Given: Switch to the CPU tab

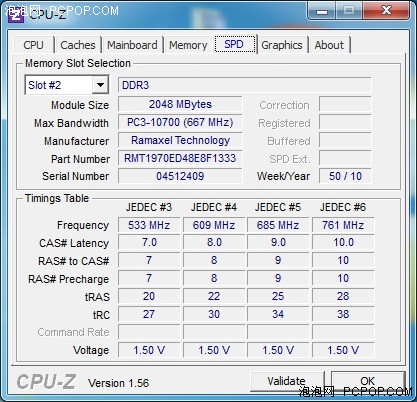Looking at the screenshot, I should (33, 45).
